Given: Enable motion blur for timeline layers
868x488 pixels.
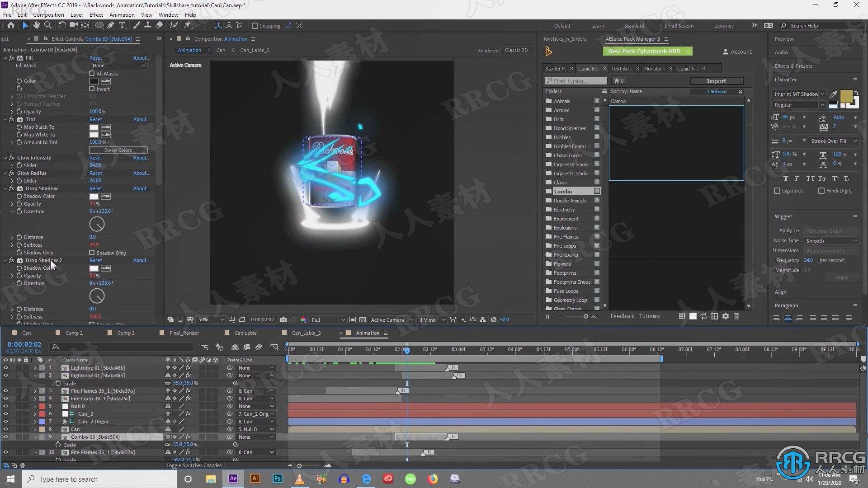Looking at the screenshot, I should pos(259,347).
